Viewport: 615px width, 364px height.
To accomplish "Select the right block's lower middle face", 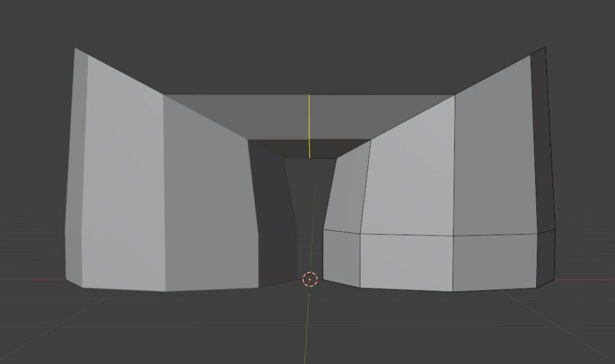I will [406, 262].
